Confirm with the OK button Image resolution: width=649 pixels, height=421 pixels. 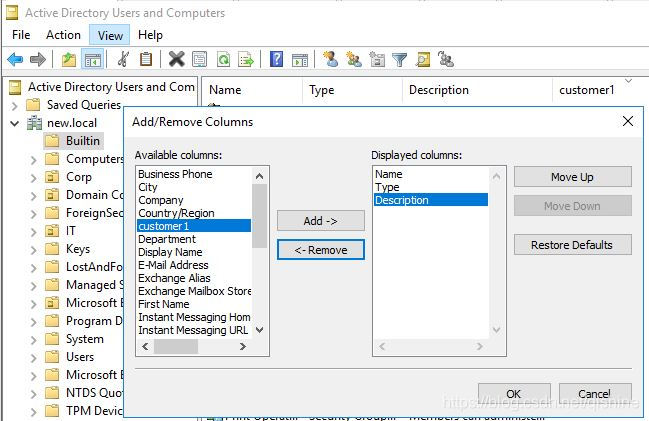[x=514, y=393]
